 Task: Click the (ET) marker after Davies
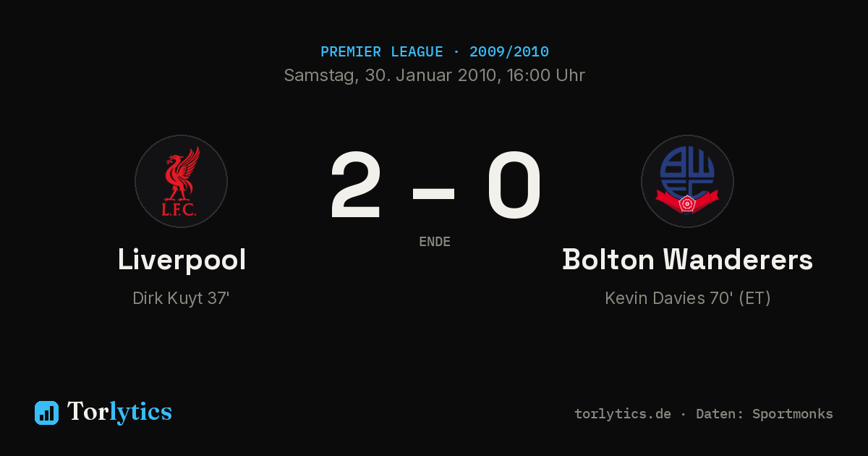pyautogui.click(x=754, y=298)
